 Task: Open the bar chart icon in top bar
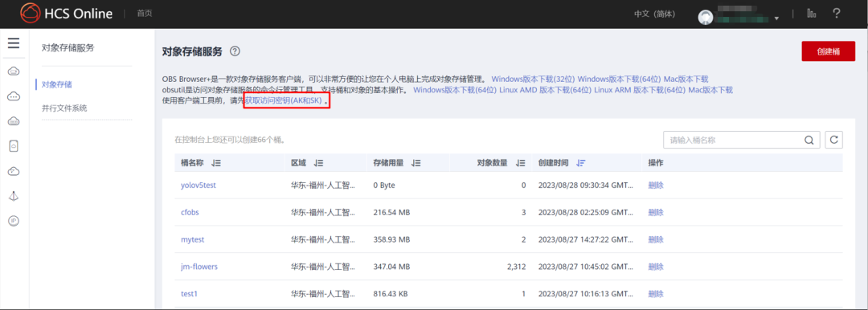click(812, 14)
